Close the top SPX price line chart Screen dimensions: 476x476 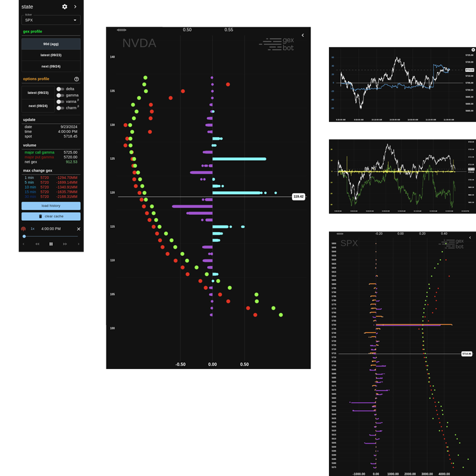click(473, 50)
